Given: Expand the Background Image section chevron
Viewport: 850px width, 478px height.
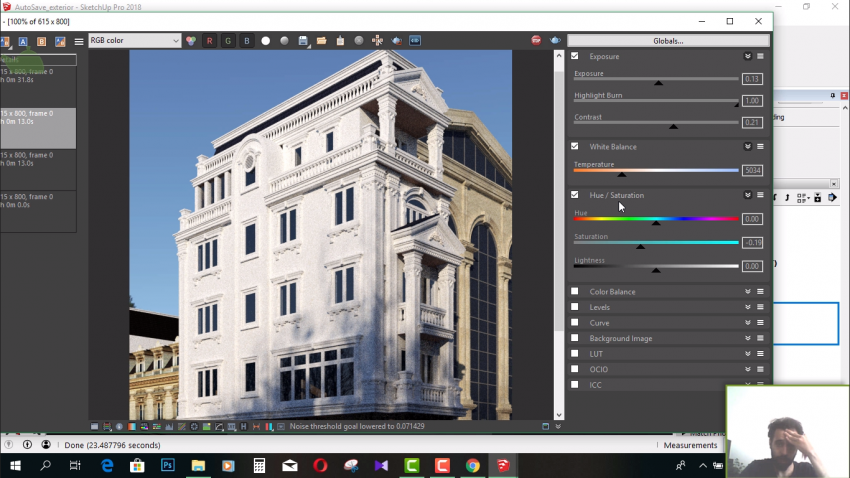Looking at the screenshot, I should point(748,338).
